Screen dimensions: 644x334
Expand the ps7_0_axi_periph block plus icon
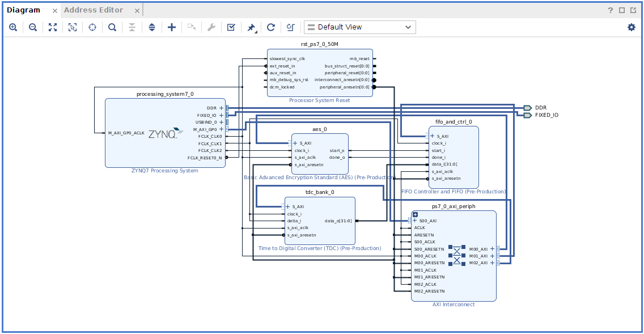tap(415, 214)
